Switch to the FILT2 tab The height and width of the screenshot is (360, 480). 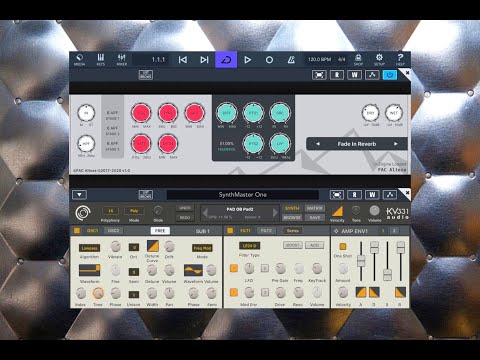[x=266, y=230]
